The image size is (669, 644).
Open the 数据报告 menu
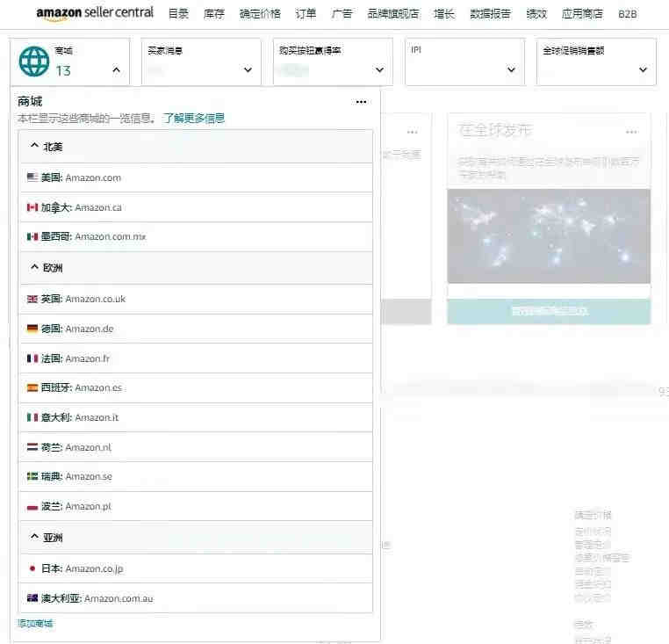click(x=490, y=14)
